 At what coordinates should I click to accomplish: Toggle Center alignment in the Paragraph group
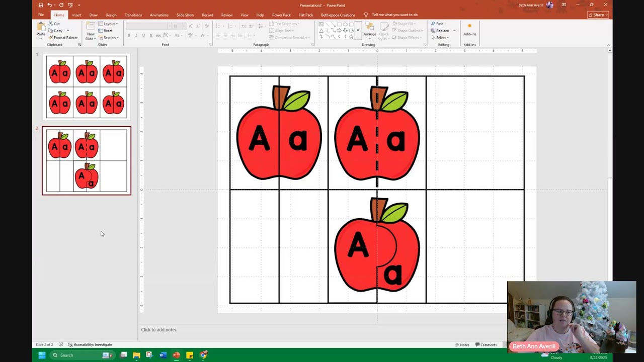click(225, 35)
